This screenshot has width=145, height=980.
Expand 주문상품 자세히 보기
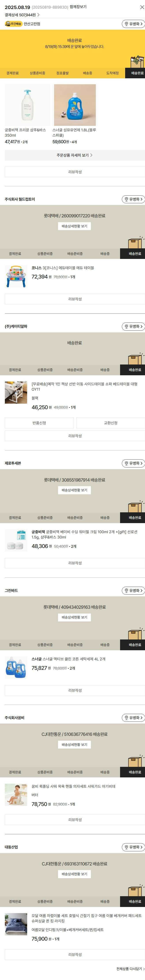[74, 155]
